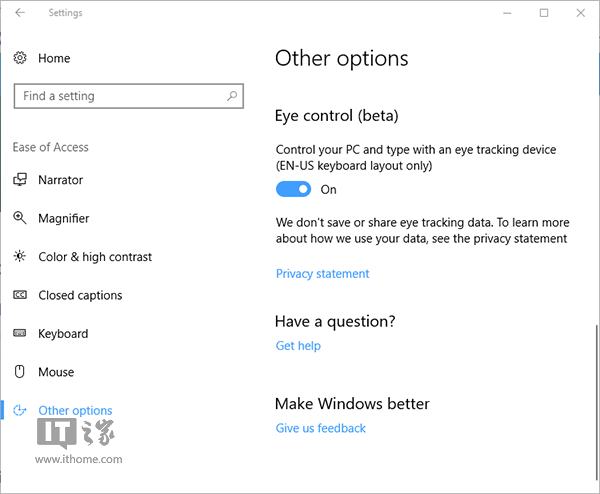Click the Get help link
Image resolution: width=600 pixels, height=494 pixels.
coord(298,346)
